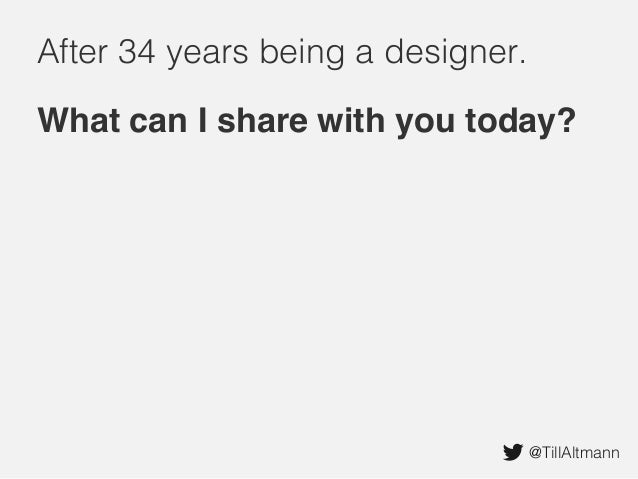Click the empty center area of the slide
This screenshot has width=638, height=479.
pyautogui.click(x=319, y=277)
